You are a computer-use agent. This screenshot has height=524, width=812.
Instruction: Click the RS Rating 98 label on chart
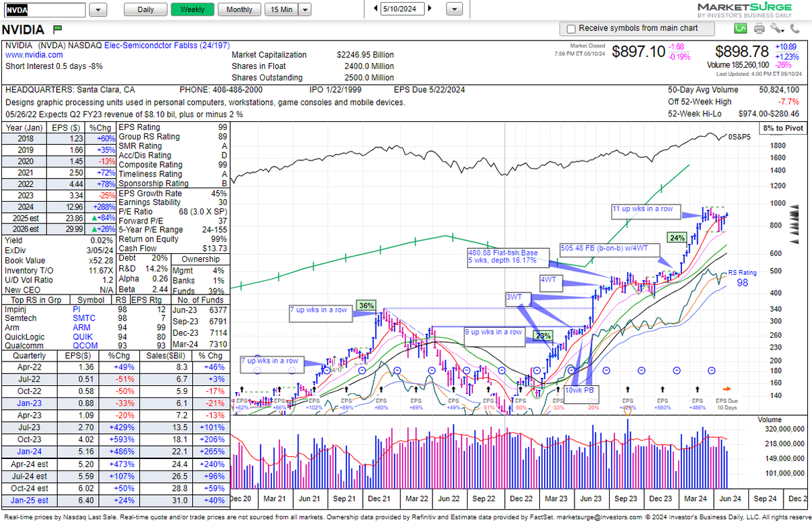pos(742,278)
